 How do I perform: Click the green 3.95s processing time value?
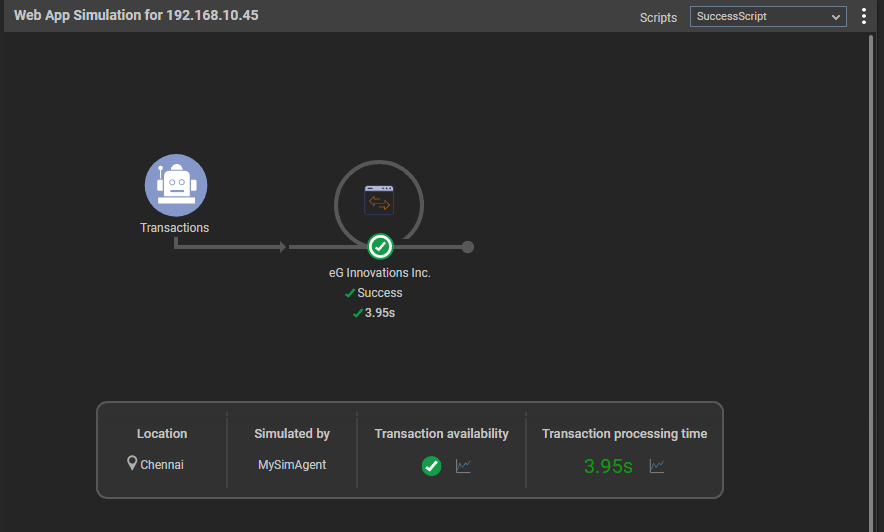pos(608,467)
